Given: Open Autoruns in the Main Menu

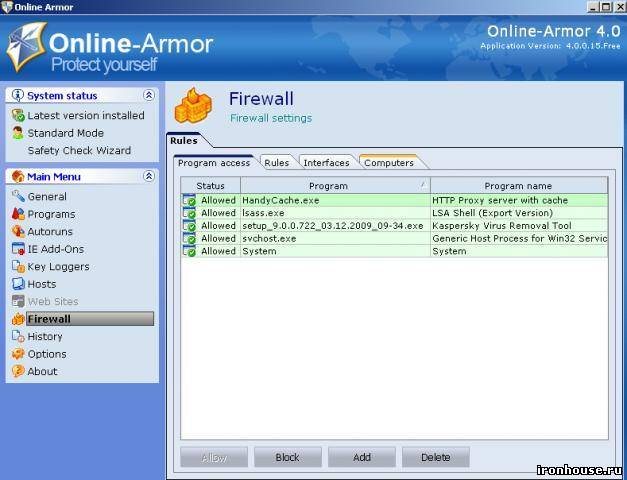Looking at the screenshot, I should [50, 232].
